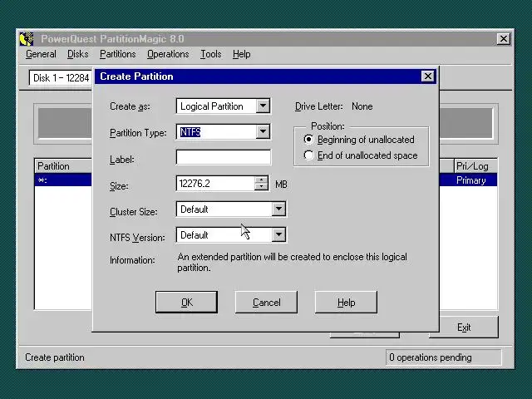
Task: Click the Partition column header
Action: [x=63, y=166]
